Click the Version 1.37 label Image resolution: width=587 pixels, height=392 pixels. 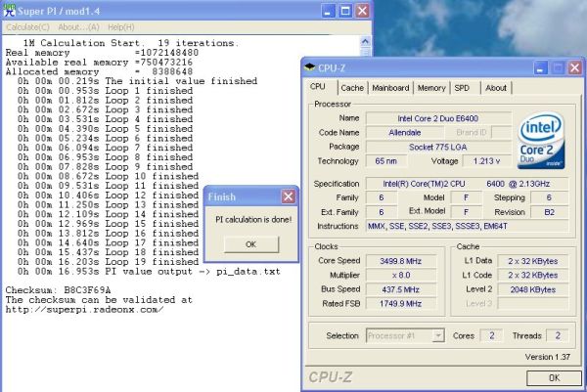coord(548,357)
